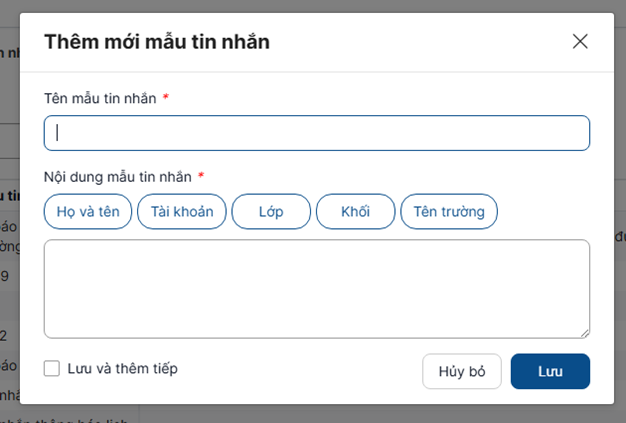
Task: Click the empty dialog footer between checkbox and Hủy bỏ
Action: pyautogui.click(x=300, y=370)
